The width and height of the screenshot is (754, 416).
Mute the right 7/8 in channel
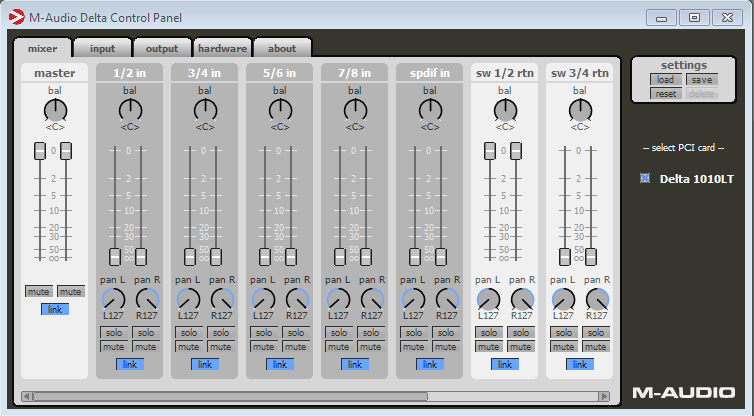(371, 347)
